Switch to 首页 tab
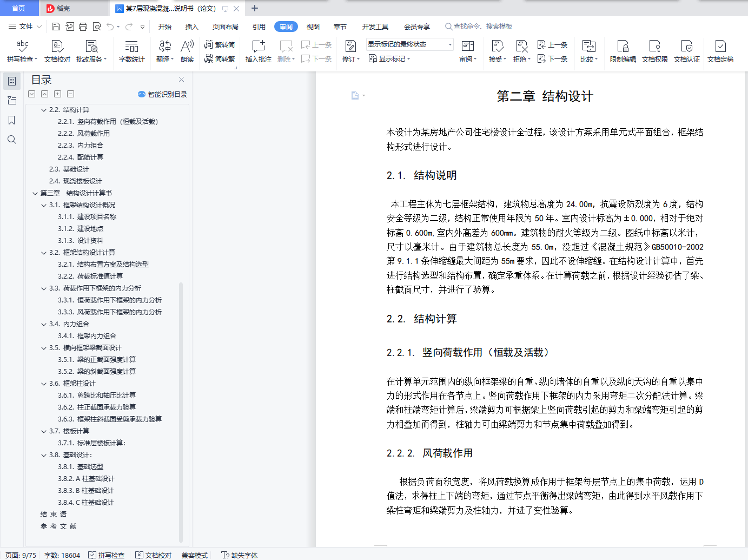Screen dimensions: 748x560 click(x=19, y=8)
